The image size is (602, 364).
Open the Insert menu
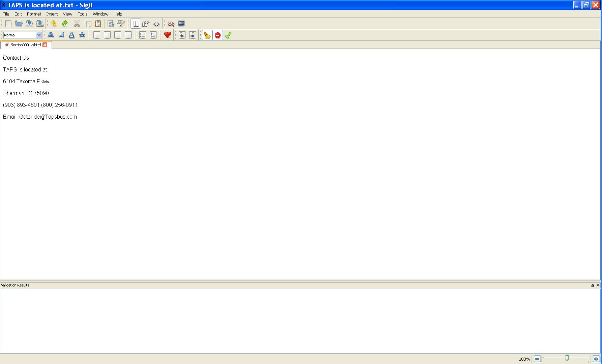click(52, 14)
